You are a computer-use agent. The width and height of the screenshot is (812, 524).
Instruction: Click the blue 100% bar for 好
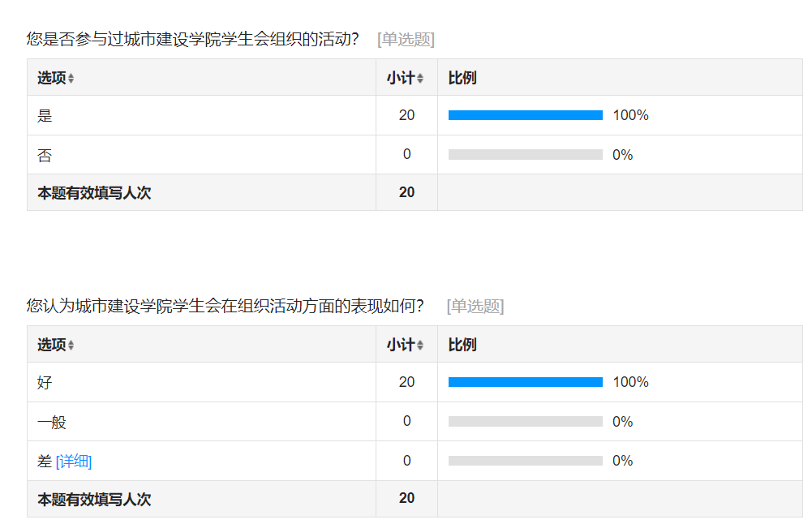pyautogui.click(x=525, y=382)
